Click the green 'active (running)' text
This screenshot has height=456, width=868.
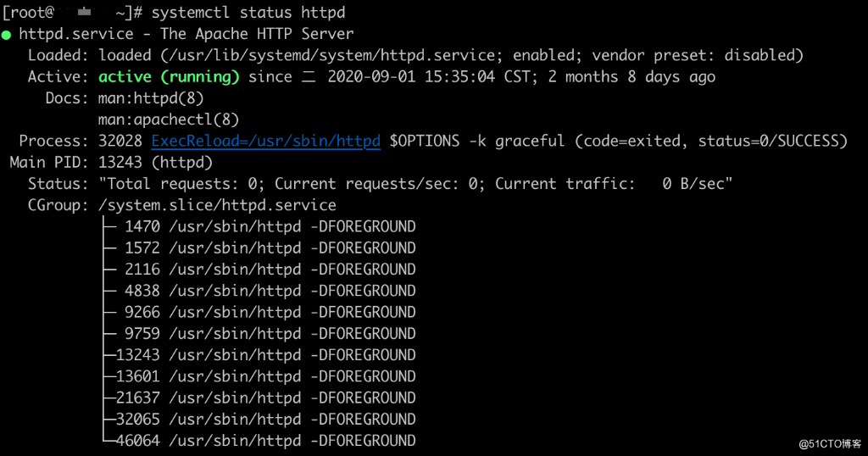169,77
